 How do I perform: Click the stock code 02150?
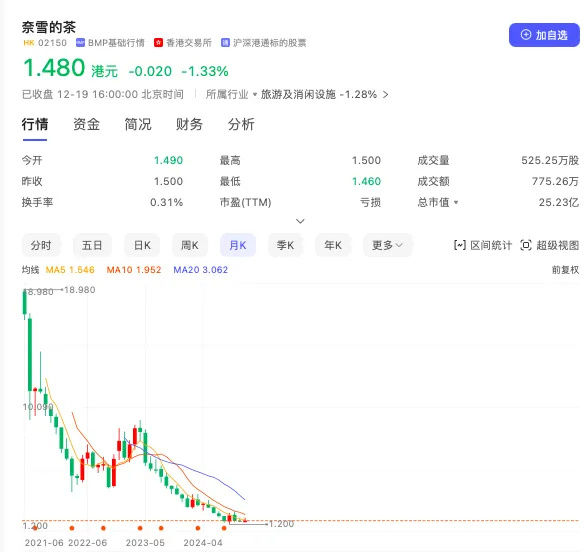point(52,43)
